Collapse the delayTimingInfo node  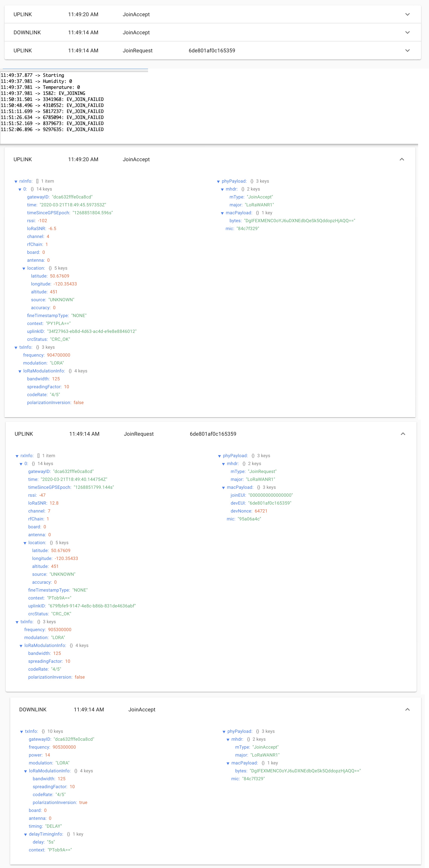[x=26, y=834]
